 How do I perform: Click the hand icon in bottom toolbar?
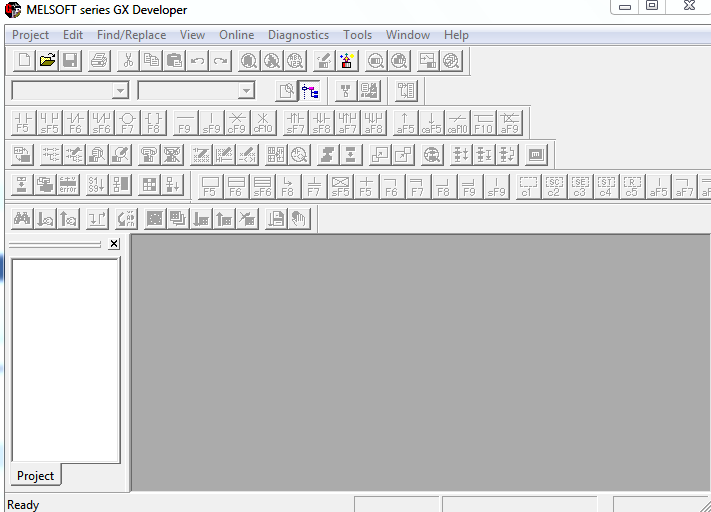click(x=299, y=219)
